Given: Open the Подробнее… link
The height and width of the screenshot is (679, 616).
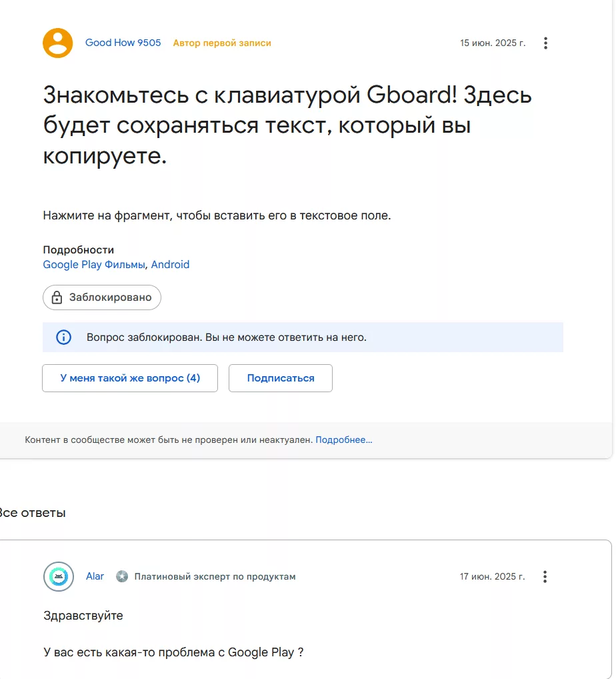Looking at the screenshot, I should click(x=344, y=440).
